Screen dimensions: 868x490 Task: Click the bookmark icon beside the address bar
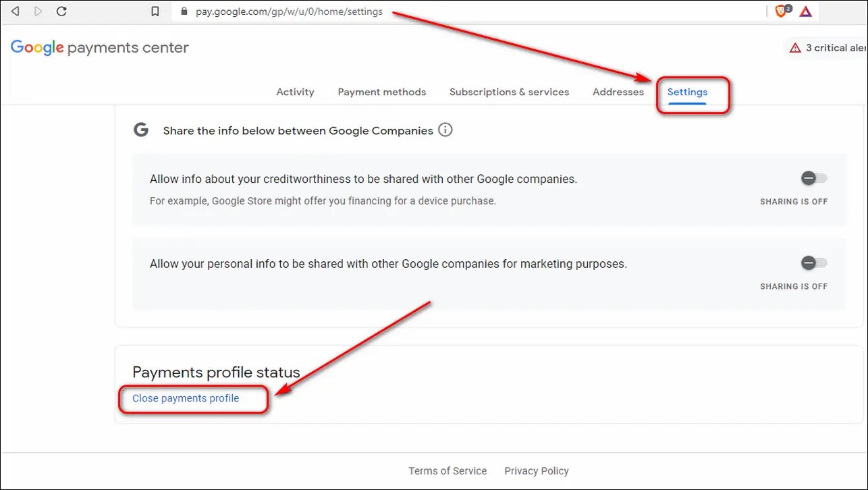click(x=155, y=11)
